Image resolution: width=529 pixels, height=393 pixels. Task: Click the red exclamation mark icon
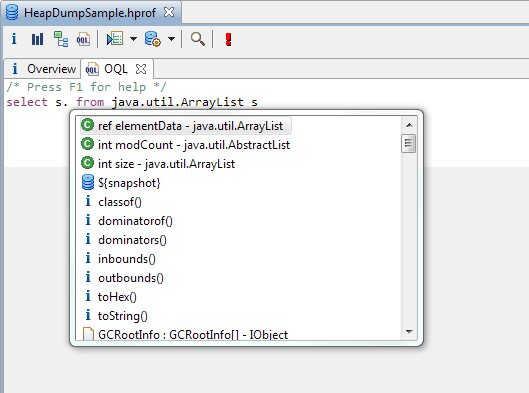(x=228, y=39)
